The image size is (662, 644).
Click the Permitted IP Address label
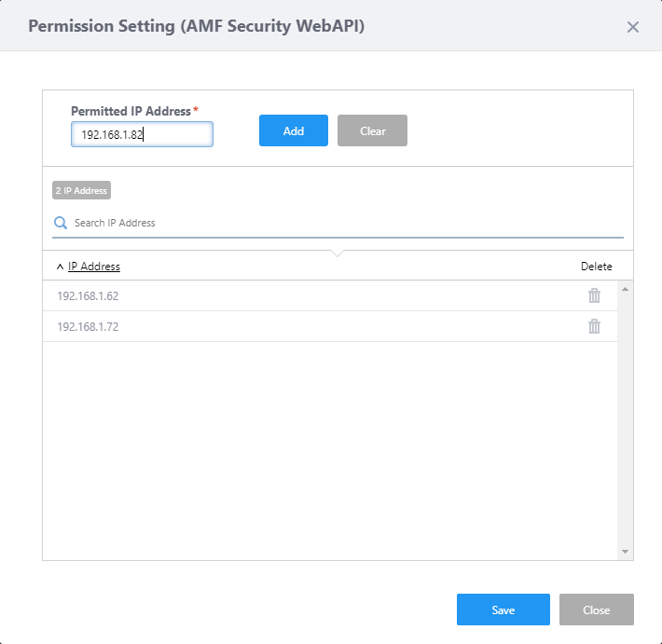[x=131, y=111]
